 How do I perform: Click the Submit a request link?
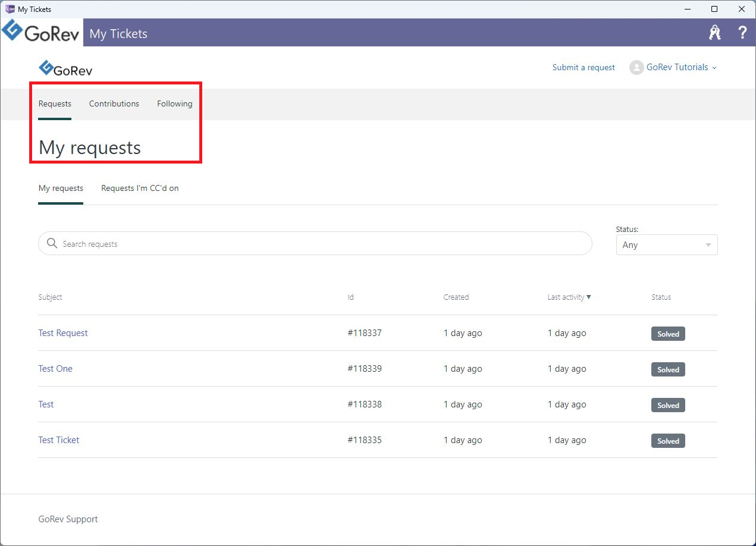pos(584,67)
